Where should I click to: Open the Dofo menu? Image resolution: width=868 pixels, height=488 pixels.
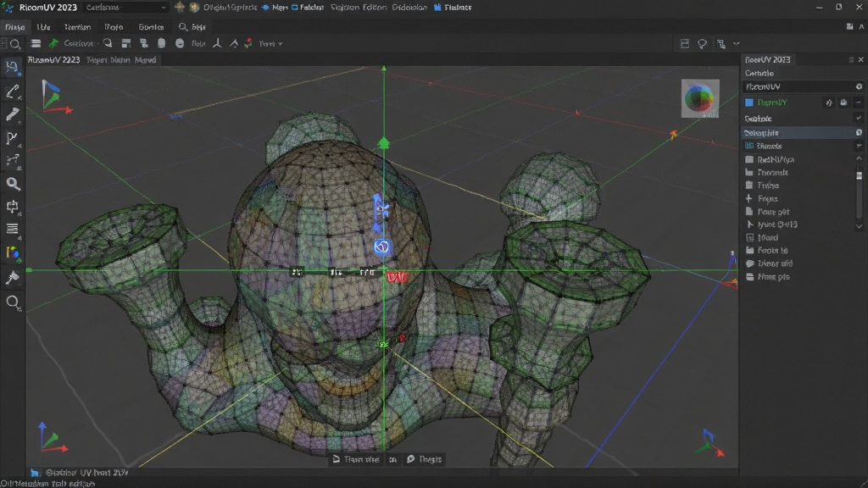click(114, 26)
